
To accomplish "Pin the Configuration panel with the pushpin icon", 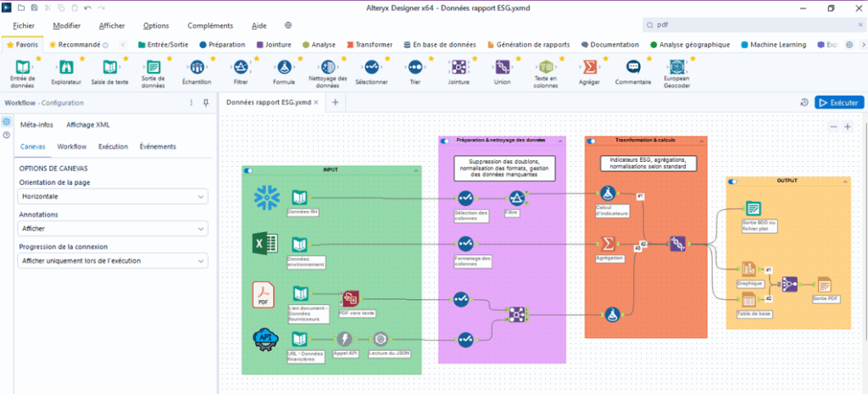I will [205, 103].
